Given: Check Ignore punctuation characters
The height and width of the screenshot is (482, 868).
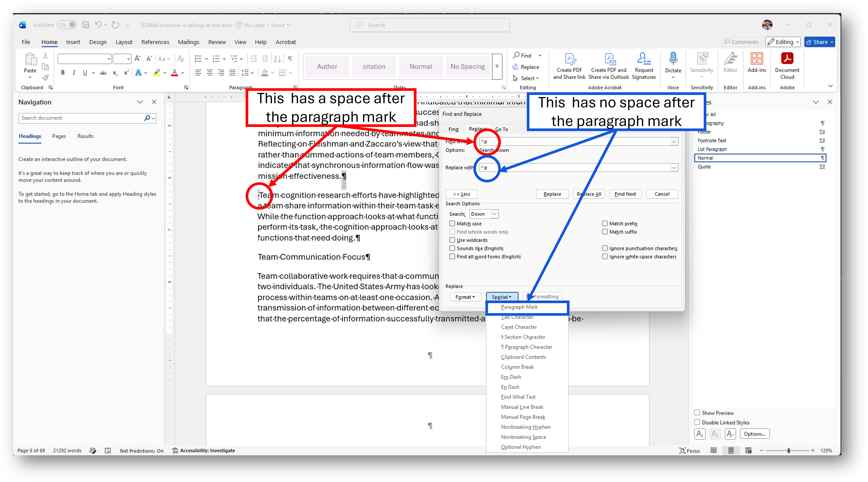Looking at the screenshot, I should click(x=605, y=248).
